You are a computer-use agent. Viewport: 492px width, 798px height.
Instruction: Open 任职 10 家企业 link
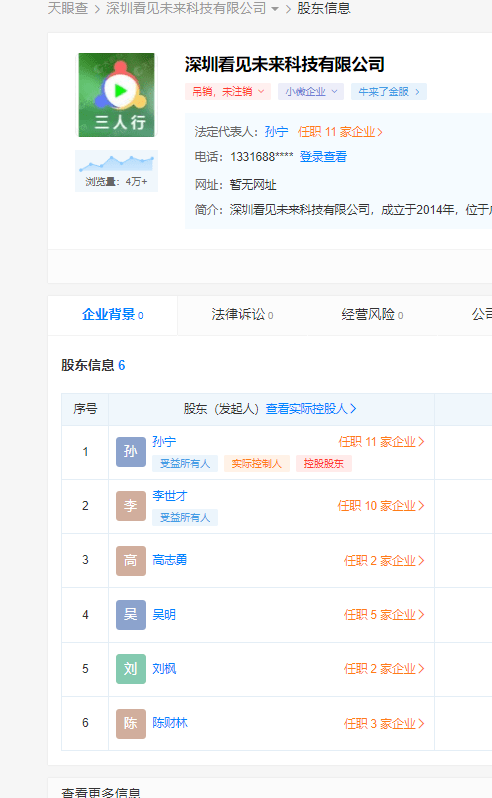tap(381, 506)
